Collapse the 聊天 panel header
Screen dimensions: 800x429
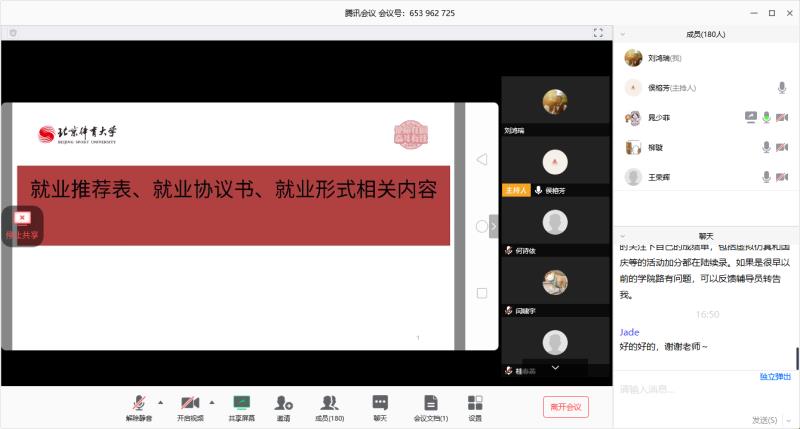[623, 237]
